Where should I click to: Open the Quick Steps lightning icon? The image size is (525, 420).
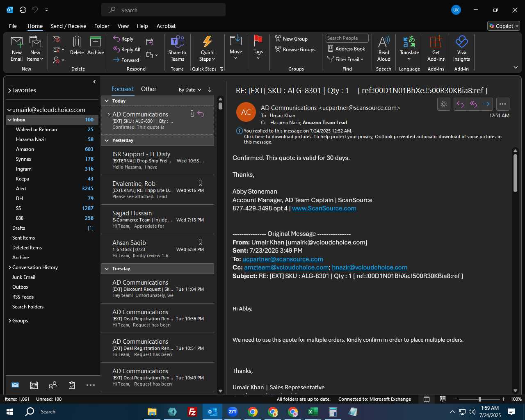(x=207, y=42)
